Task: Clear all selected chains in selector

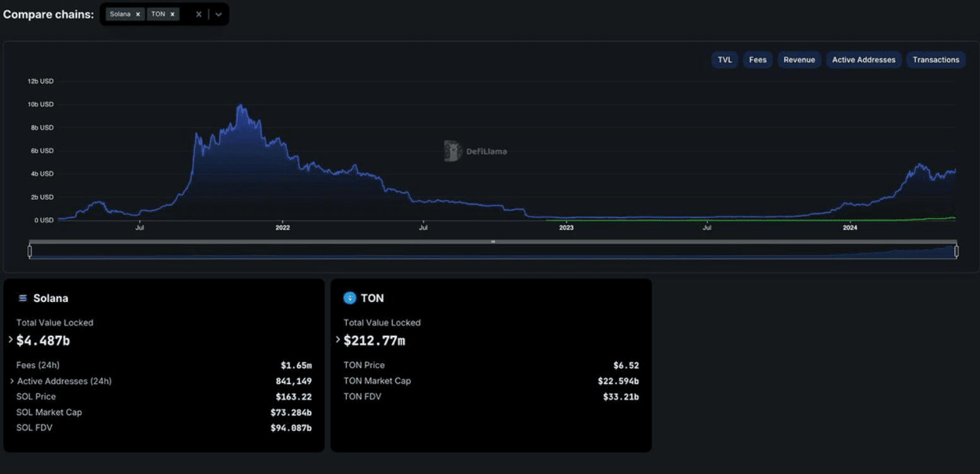Action: [x=199, y=14]
